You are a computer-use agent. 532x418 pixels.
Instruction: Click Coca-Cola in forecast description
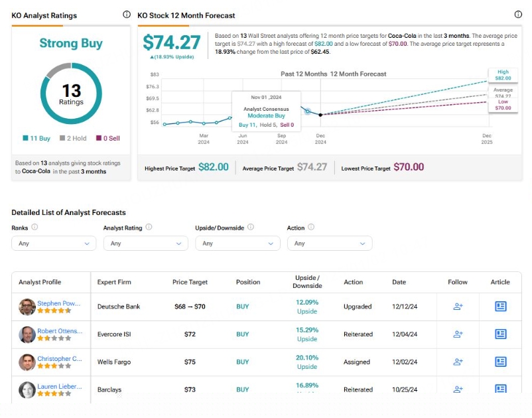tap(402, 36)
